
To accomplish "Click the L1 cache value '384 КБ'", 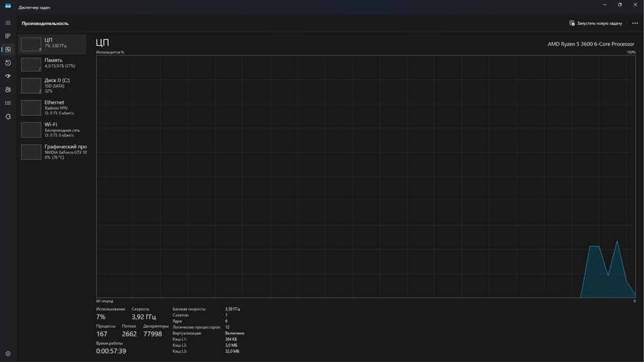I will [231, 339].
